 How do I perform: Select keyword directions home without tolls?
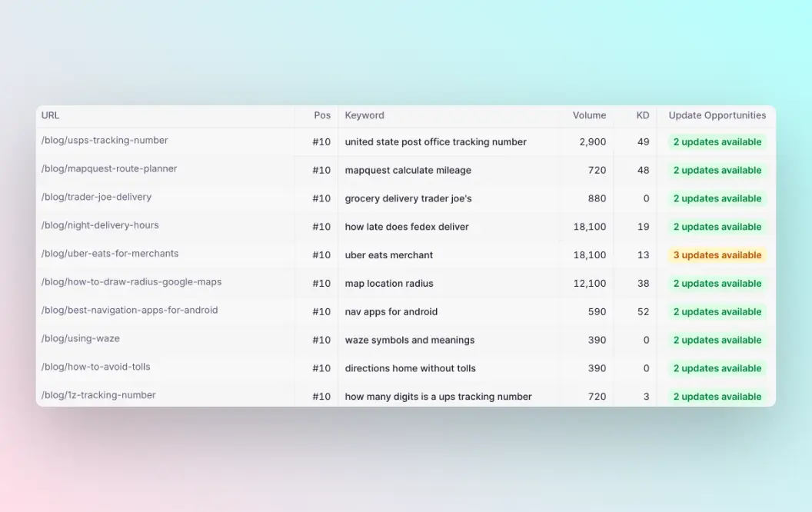(410, 368)
